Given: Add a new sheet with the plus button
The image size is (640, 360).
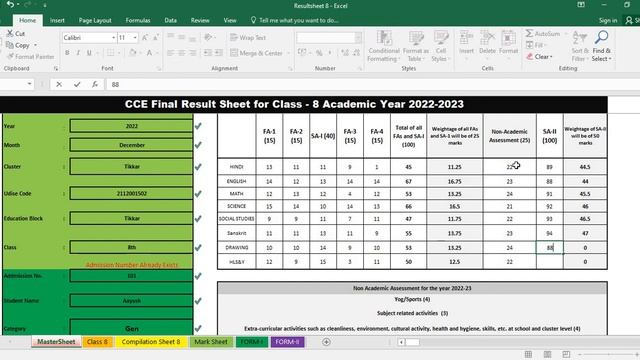Looking at the screenshot, I should pos(326,342).
